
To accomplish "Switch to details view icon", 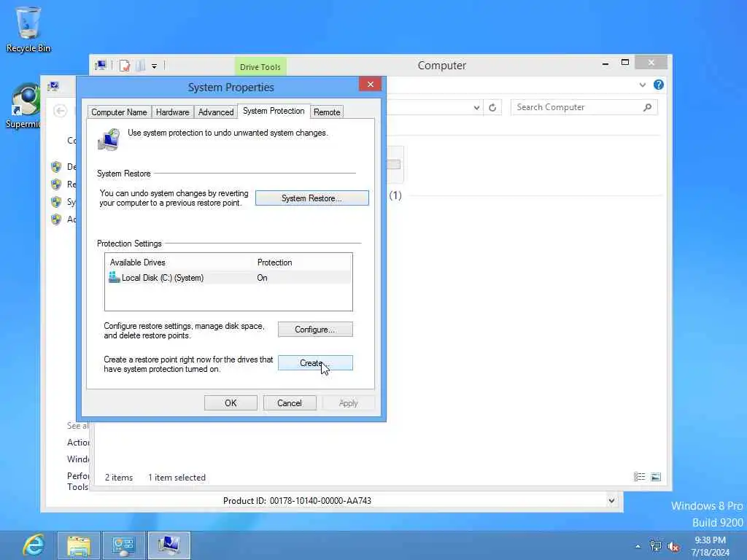I will coord(639,477).
